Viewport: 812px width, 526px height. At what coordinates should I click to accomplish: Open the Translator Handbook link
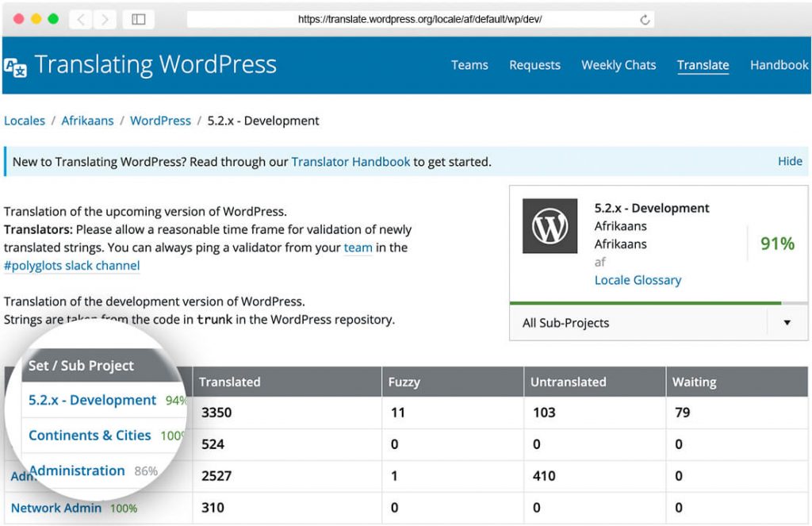click(350, 162)
